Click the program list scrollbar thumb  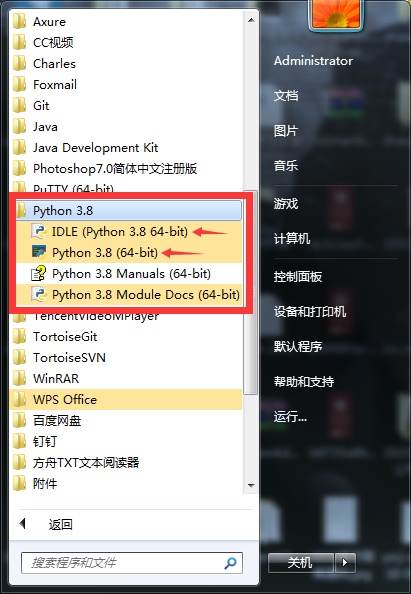251,292
